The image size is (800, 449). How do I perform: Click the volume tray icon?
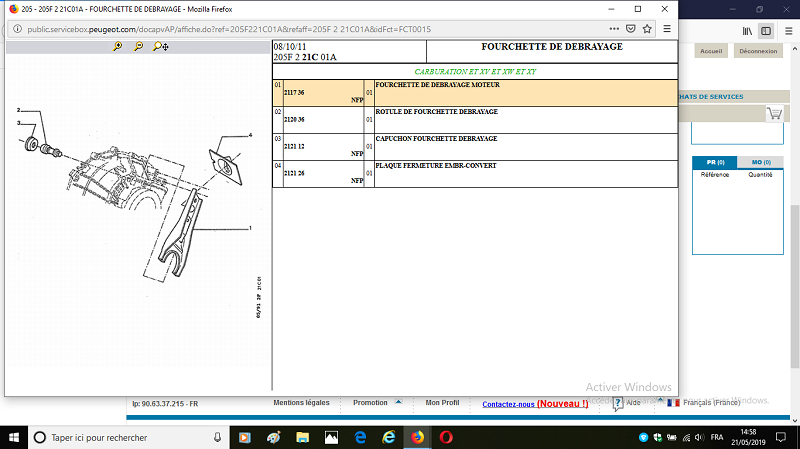coord(699,437)
